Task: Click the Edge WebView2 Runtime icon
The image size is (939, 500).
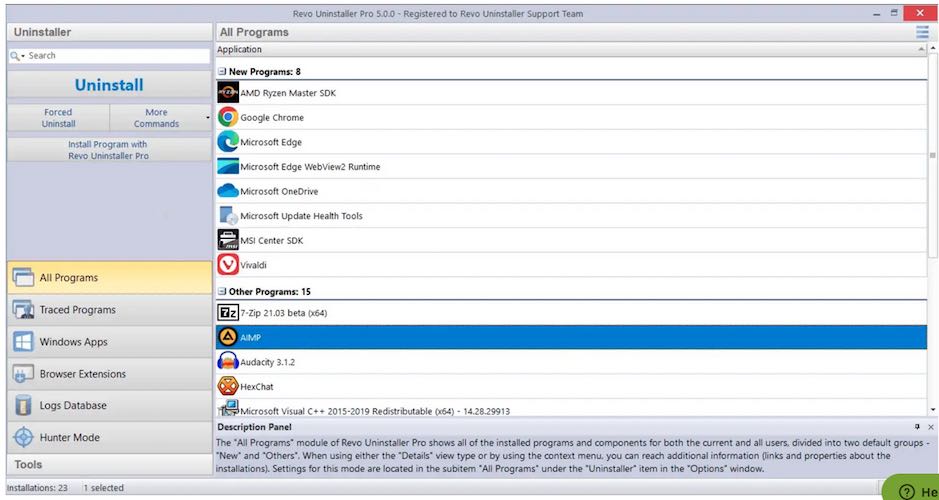Action: 228,166
